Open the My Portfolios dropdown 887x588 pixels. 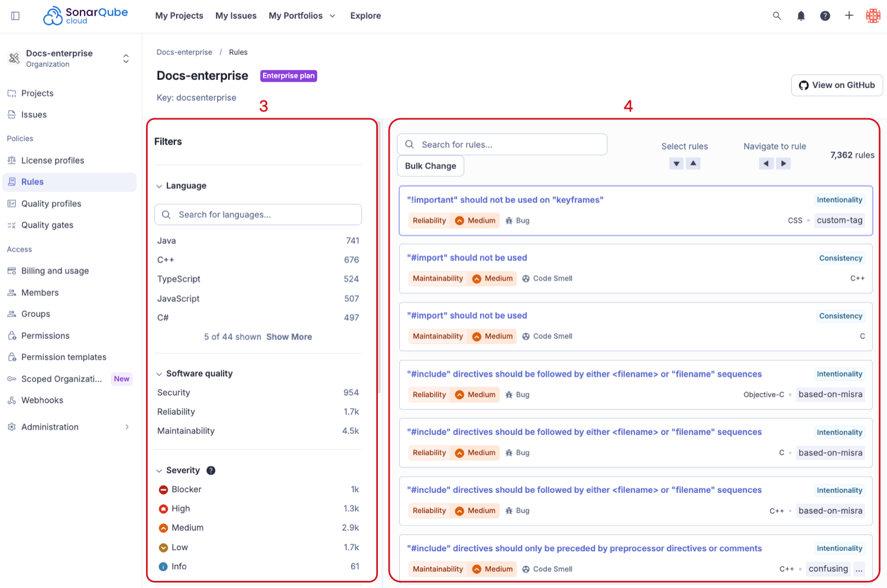coord(302,16)
